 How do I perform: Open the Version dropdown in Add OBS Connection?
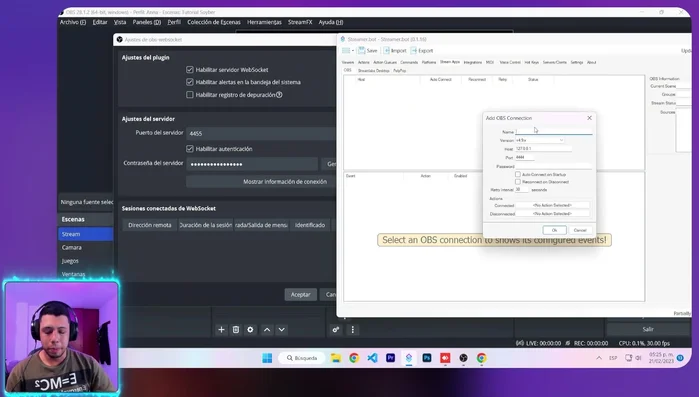(540, 140)
